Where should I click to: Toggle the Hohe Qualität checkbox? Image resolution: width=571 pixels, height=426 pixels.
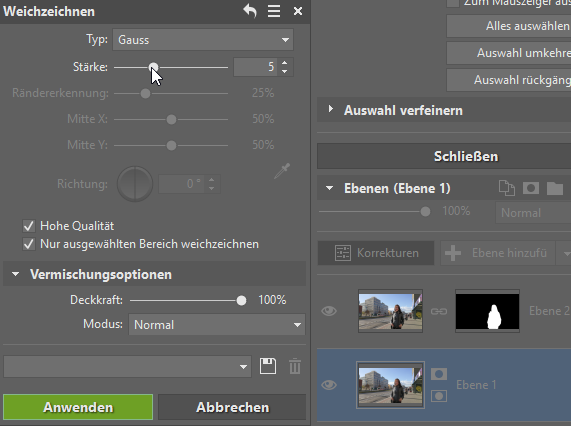pos(29,226)
